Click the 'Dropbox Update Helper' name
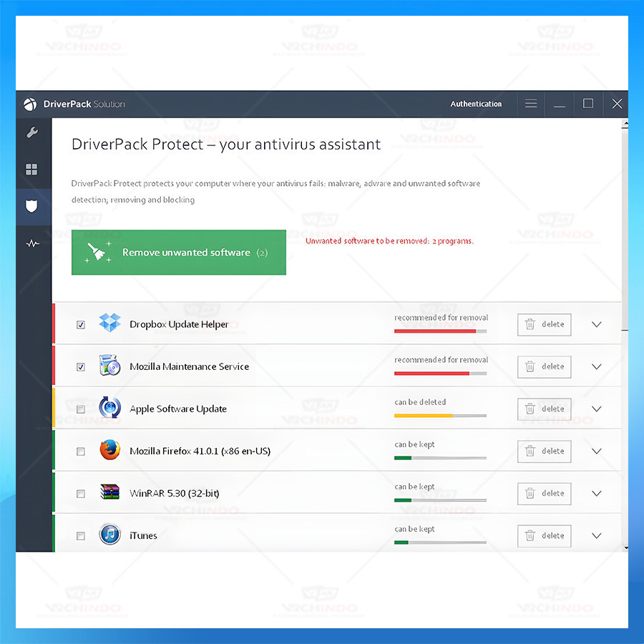Viewport: 644px width, 644px height. pyautogui.click(x=179, y=324)
